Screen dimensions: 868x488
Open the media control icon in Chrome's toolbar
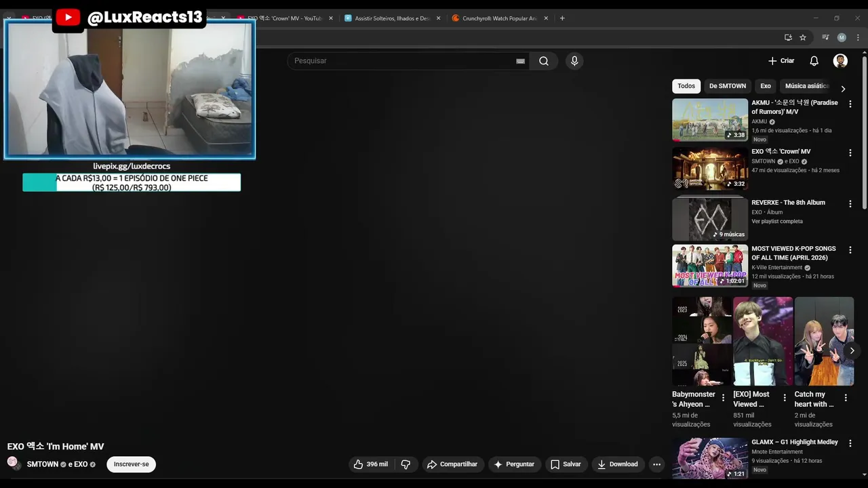point(825,37)
